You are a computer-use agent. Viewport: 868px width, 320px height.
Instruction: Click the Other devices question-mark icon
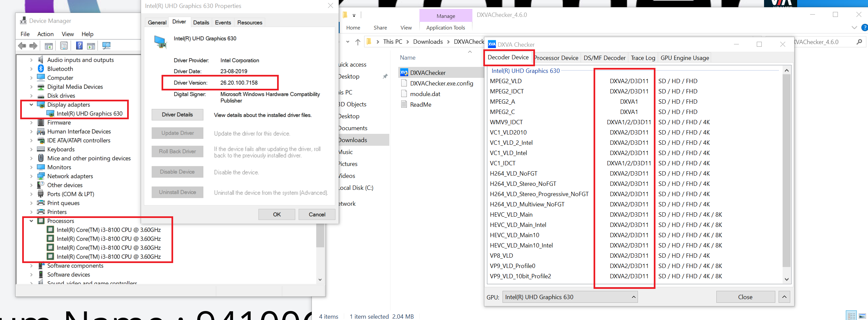[x=41, y=185]
